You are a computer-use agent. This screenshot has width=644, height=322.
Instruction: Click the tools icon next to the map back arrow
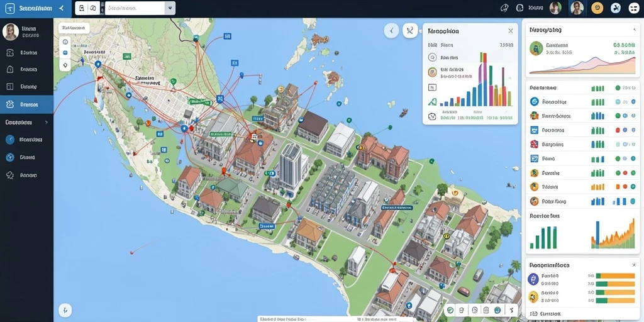[410, 30]
